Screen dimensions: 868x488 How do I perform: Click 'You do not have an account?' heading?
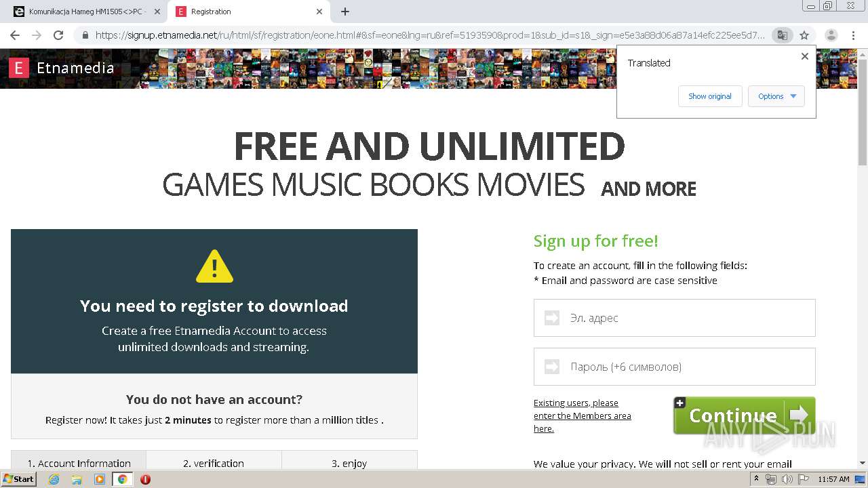coord(214,399)
